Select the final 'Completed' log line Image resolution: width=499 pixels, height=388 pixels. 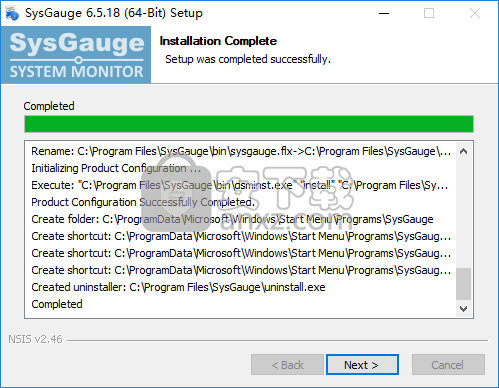pyautogui.click(x=57, y=304)
